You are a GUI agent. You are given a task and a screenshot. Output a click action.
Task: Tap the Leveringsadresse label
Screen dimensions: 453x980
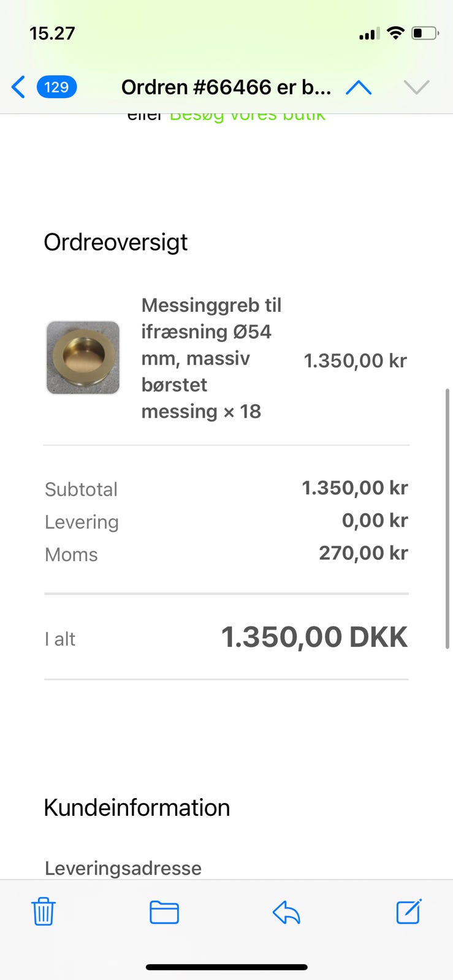[123, 868]
